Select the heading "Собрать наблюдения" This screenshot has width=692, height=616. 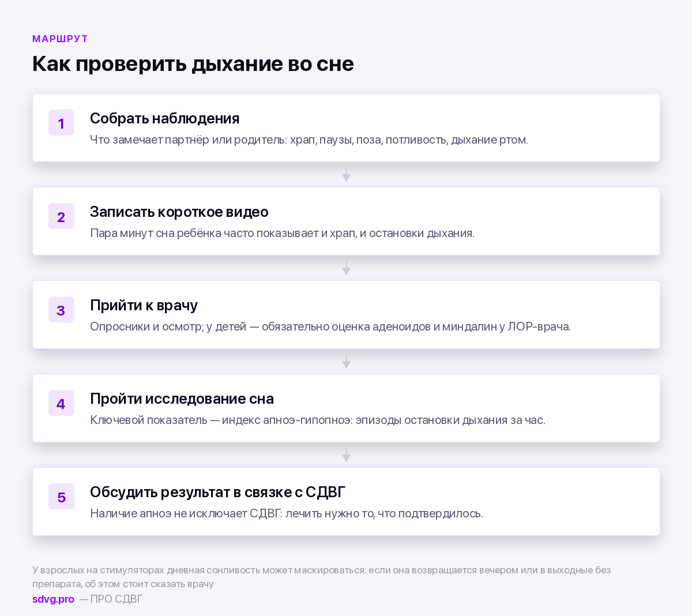tap(164, 118)
